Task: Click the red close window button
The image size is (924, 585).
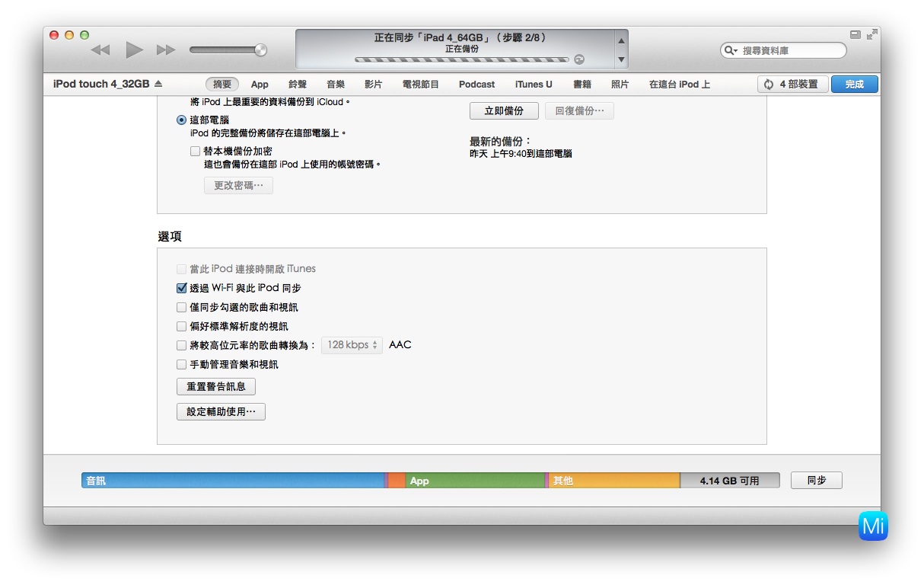Action: pos(54,35)
